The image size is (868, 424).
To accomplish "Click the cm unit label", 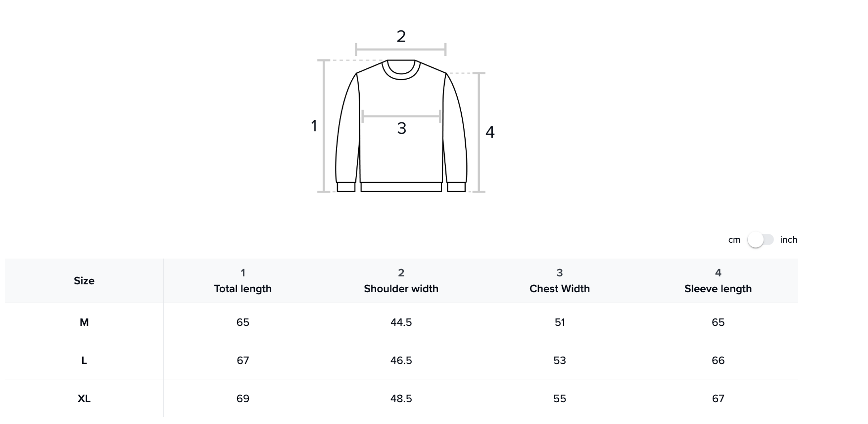I will point(734,240).
